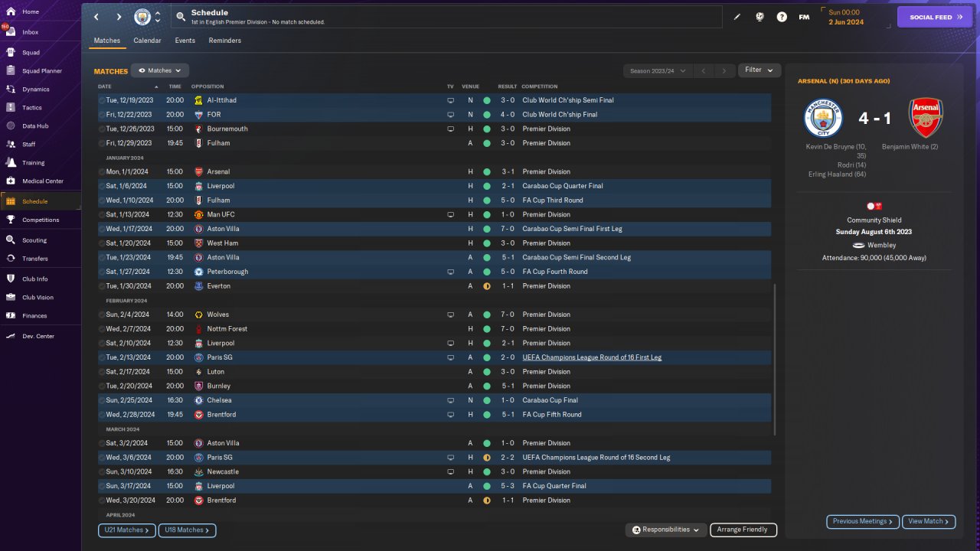Click the Opposition column header
This screenshot has width=980, height=551.
(x=207, y=86)
